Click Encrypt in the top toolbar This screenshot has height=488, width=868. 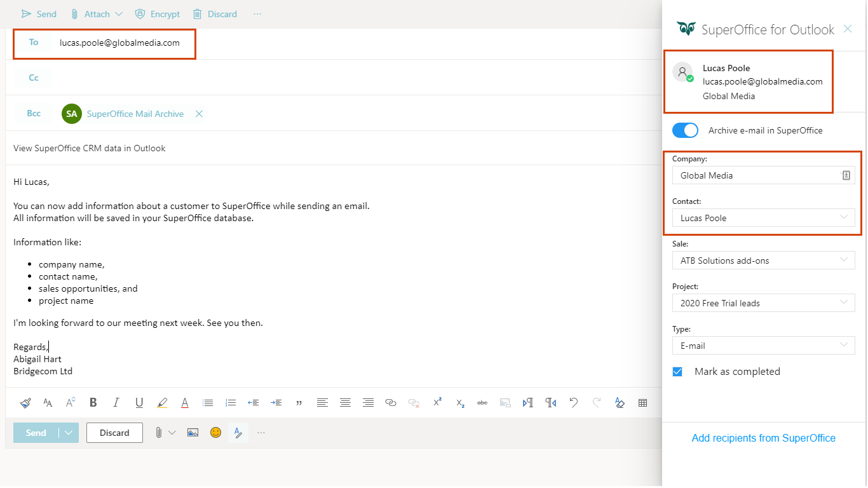tap(157, 14)
